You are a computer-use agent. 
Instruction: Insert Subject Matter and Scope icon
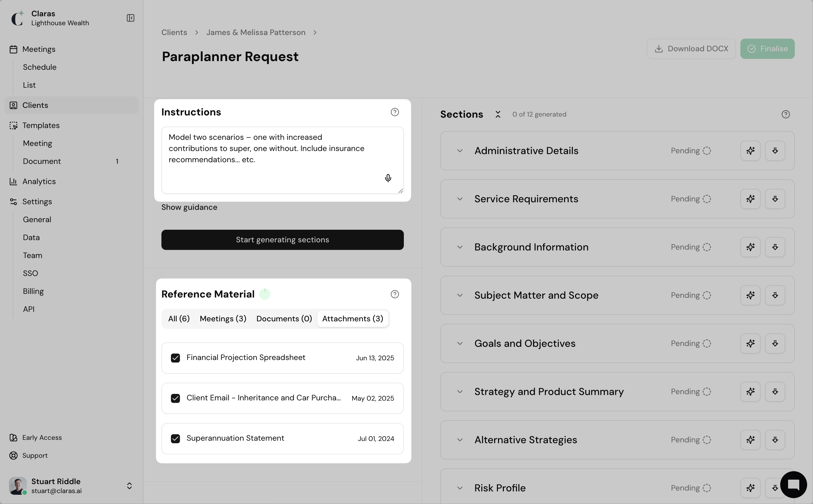click(x=775, y=295)
